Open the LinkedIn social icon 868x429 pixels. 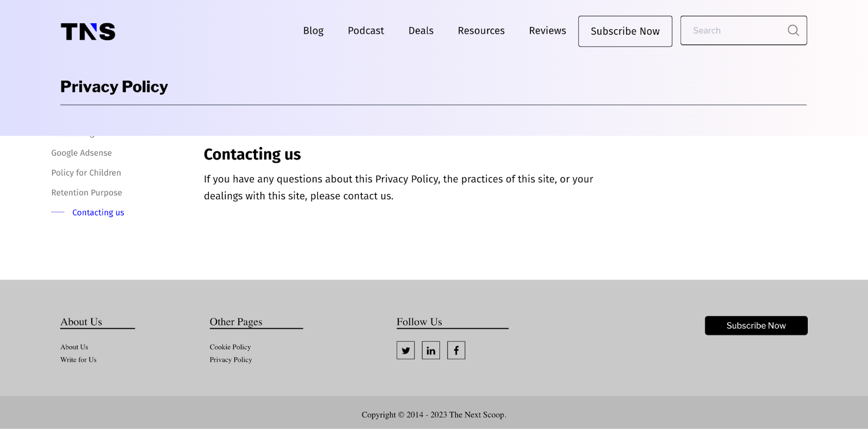431,350
